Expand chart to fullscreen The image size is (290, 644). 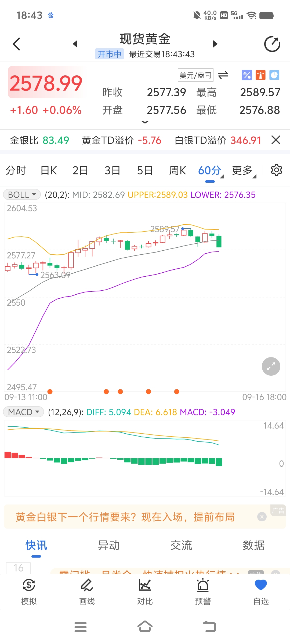point(271,366)
